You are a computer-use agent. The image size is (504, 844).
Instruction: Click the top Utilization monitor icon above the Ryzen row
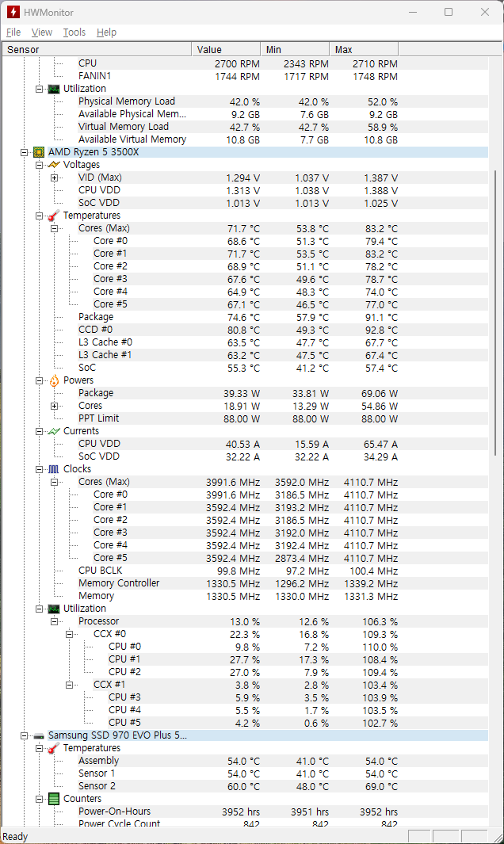click(54, 89)
